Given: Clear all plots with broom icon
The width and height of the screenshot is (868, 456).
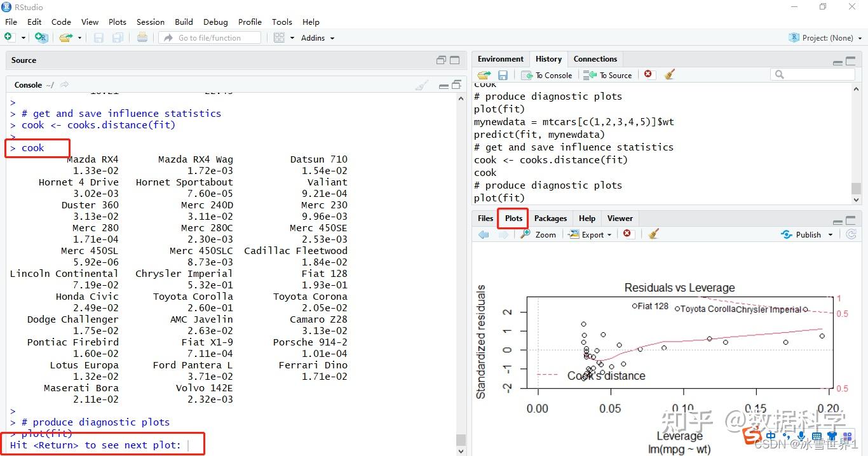Looking at the screenshot, I should (x=654, y=234).
